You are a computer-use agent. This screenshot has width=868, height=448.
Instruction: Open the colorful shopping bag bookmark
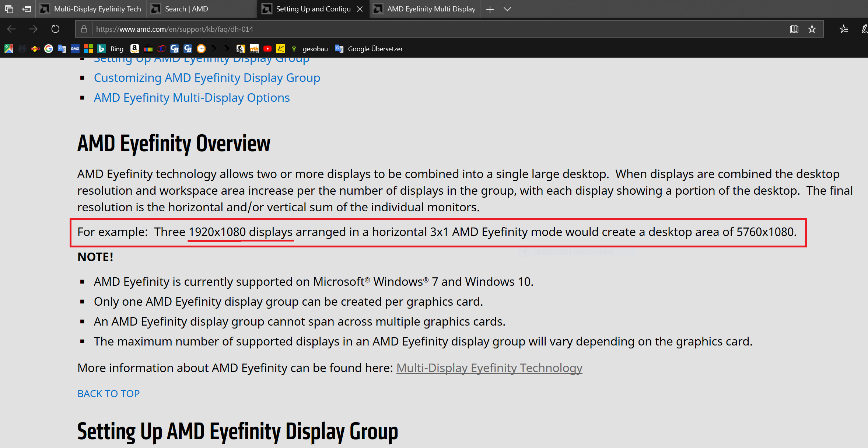148,49
